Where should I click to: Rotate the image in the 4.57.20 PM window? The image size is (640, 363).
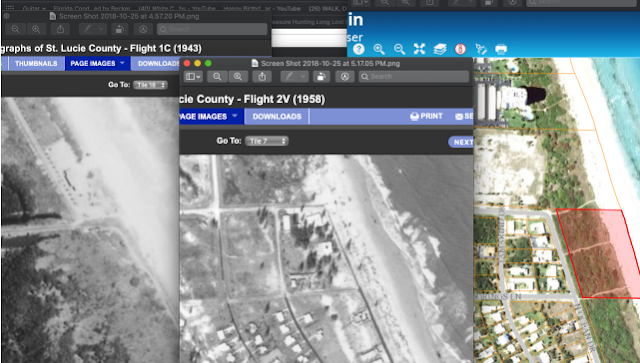tap(120, 29)
